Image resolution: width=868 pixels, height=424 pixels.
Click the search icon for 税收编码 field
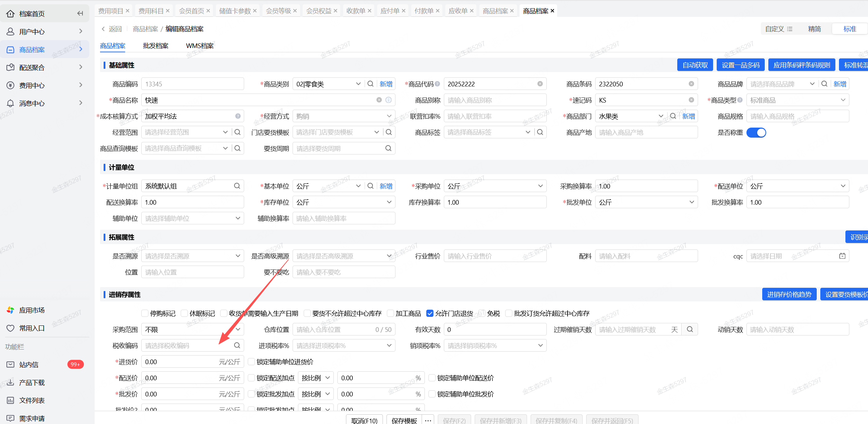237,346
